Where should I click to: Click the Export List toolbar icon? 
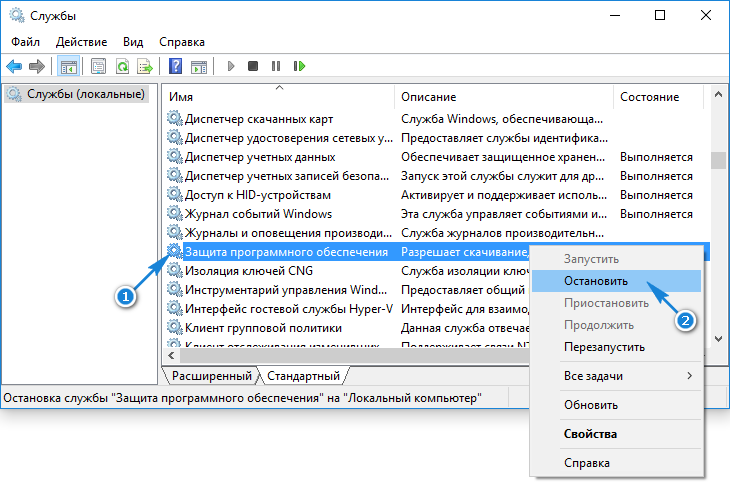point(145,67)
